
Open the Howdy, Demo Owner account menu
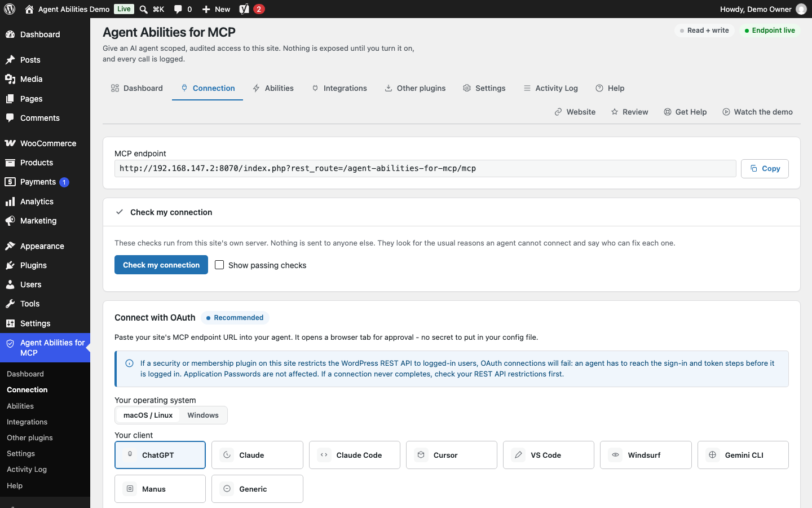click(763, 9)
